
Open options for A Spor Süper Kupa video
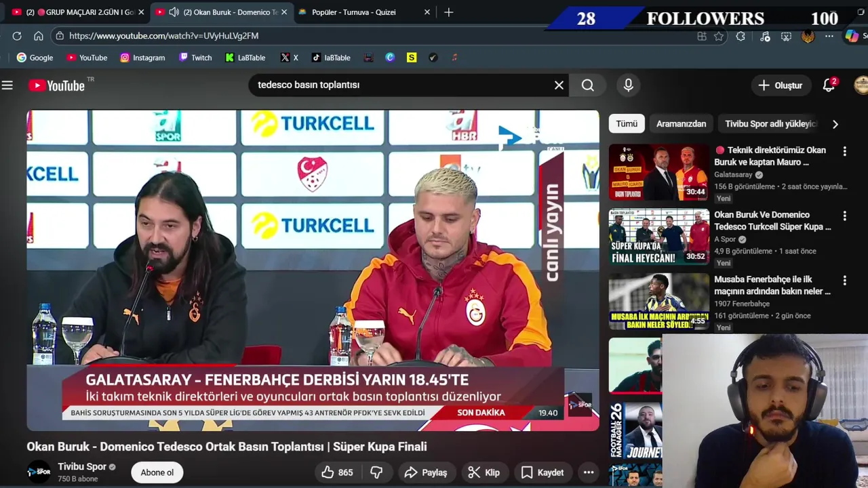coord(845,216)
